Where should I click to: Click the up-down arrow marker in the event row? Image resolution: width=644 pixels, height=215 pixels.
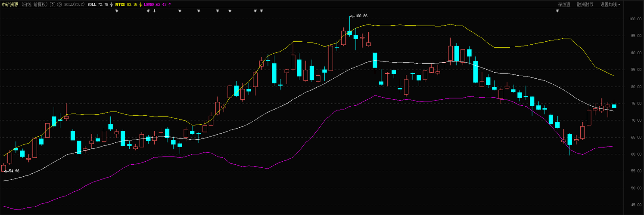tap(154, 11)
